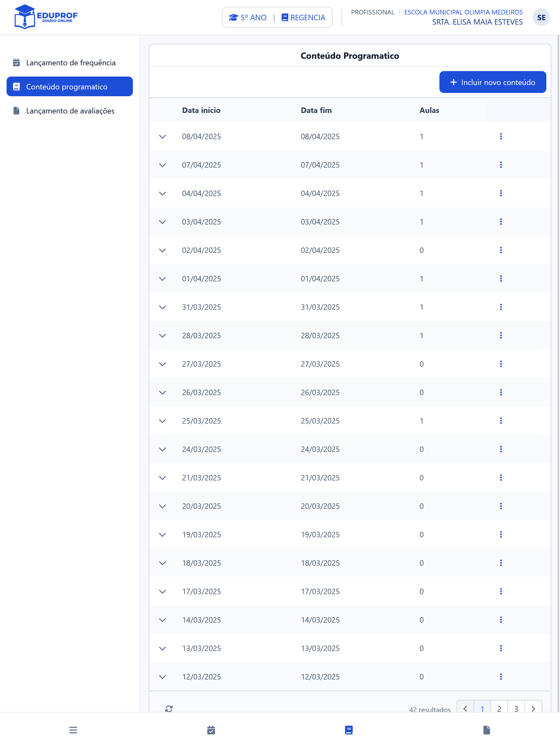Viewport: 560px width, 747px height.
Task: Expand the 12/03/2025 row
Action: tap(162, 677)
